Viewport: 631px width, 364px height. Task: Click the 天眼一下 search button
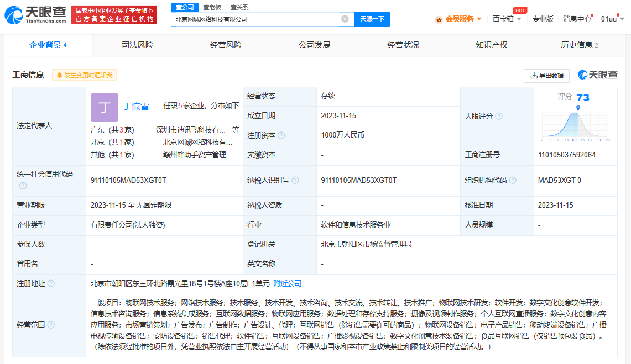click(x=372, y=19)
